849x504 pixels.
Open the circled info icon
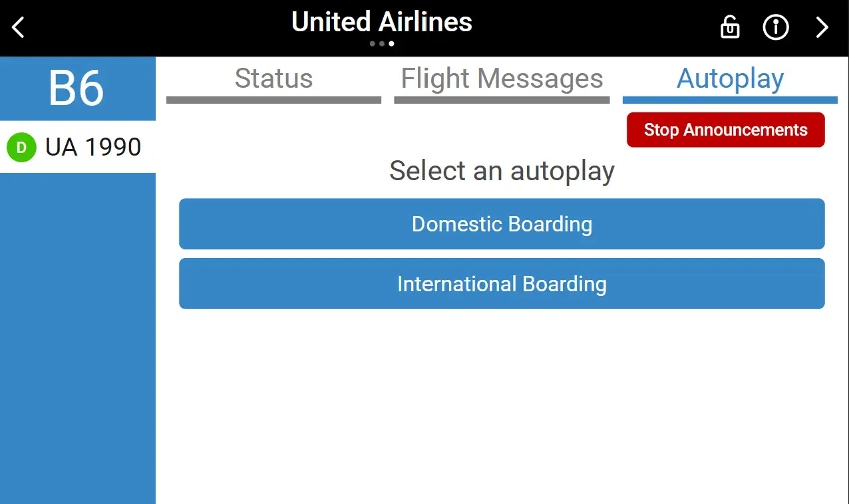coord(776,27)
